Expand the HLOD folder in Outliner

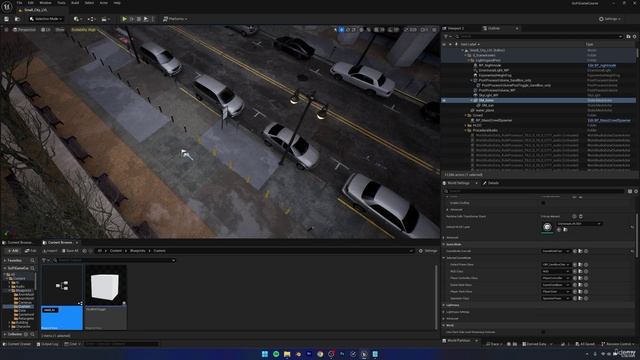[466, 125]
